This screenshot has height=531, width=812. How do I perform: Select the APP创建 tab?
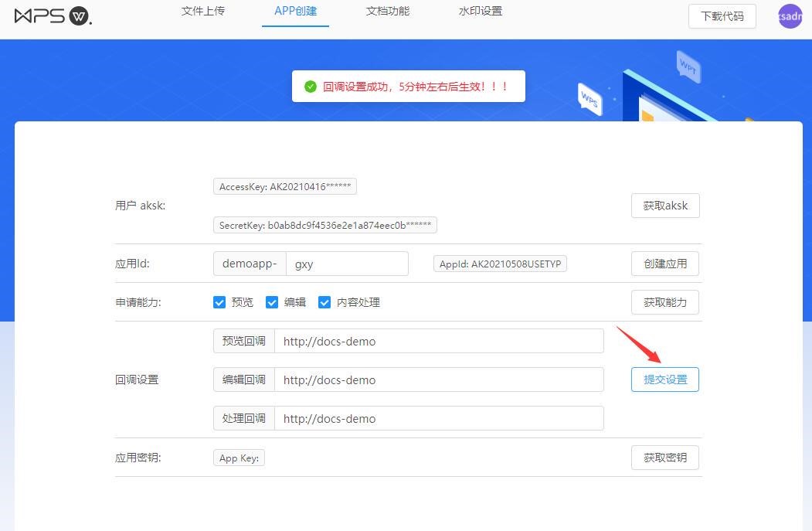pos(295,12)
